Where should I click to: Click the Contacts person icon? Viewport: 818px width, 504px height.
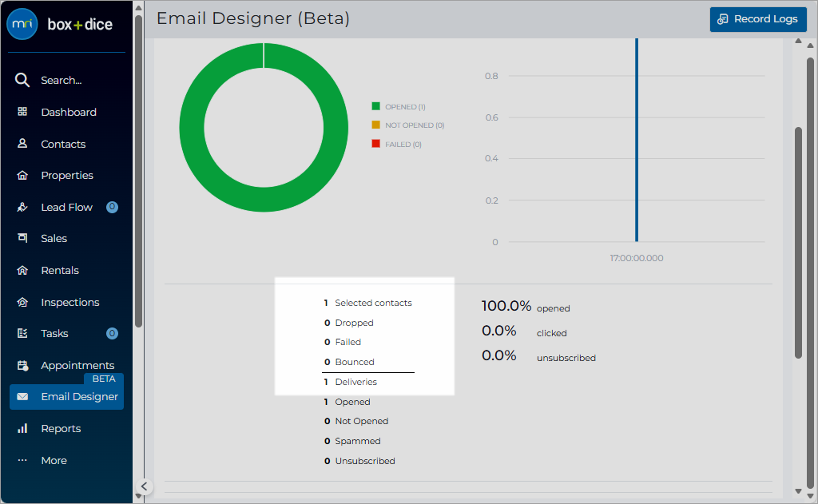click(x=22, y=144)
